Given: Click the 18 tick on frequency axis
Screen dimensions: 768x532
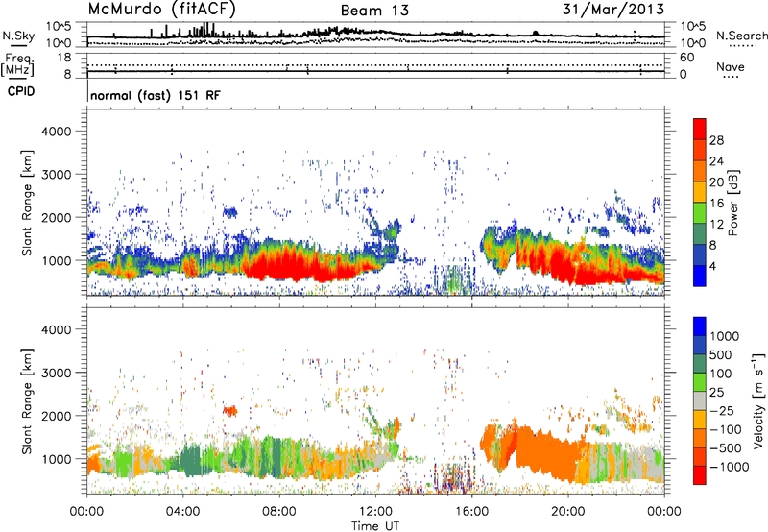Looking at the screenshot, I should pyautogui.click(x=64, y=58).
